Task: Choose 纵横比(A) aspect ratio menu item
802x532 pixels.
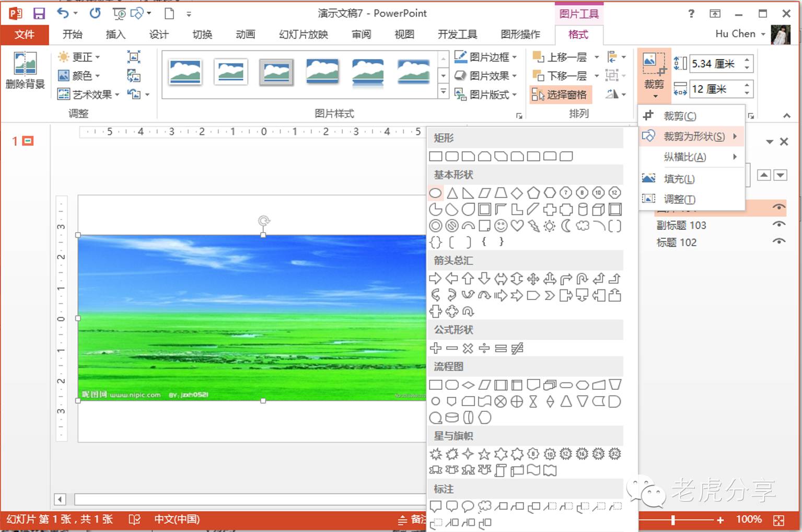Action: click(x=691, y=157)
